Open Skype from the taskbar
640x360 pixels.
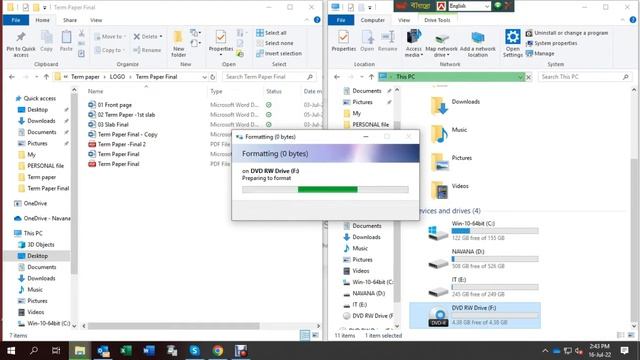195,351
